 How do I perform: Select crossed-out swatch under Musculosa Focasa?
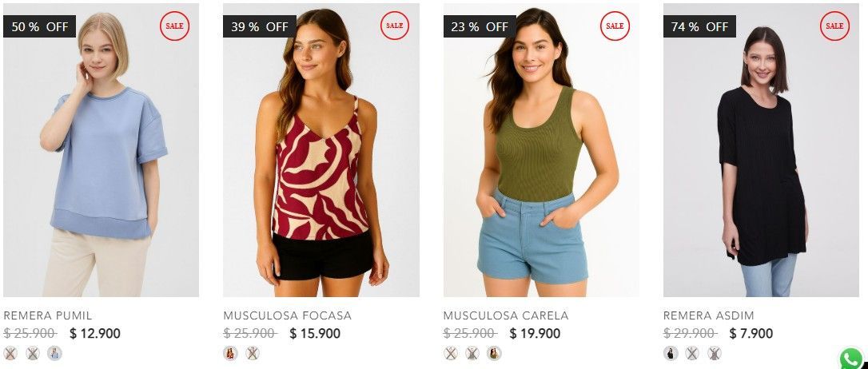pyautogui.click(x=253, y=353)
